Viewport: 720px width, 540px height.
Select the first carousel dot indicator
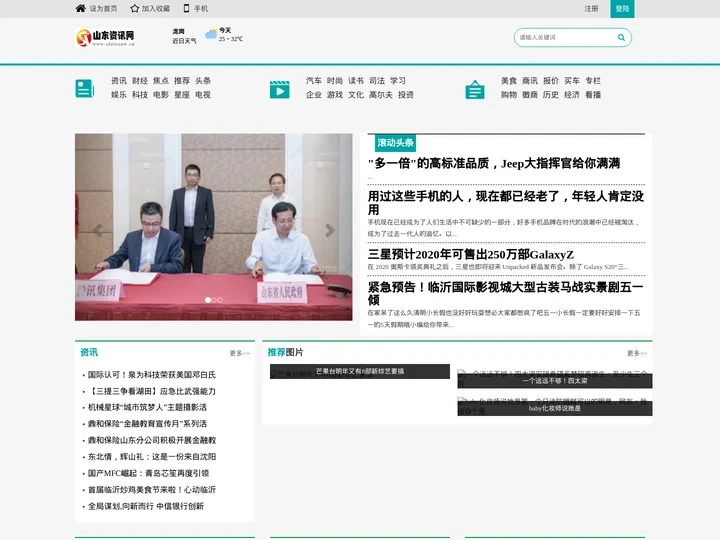208,300
